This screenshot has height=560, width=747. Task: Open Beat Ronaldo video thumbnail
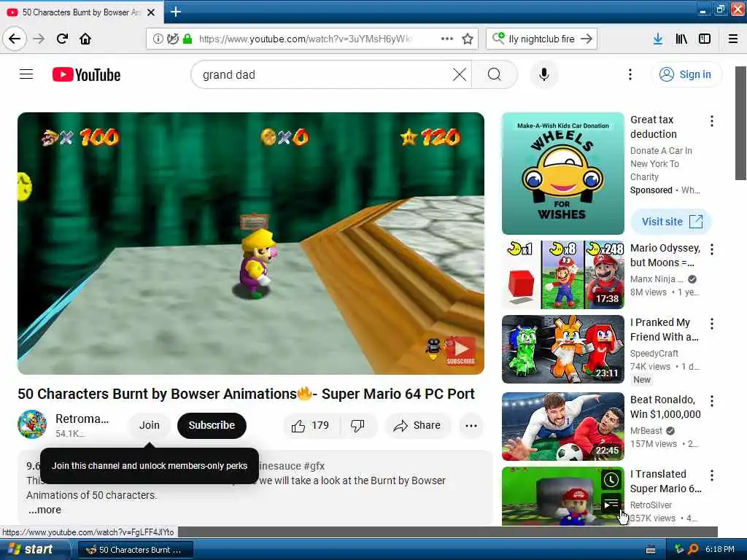click(x=562, y=426)
